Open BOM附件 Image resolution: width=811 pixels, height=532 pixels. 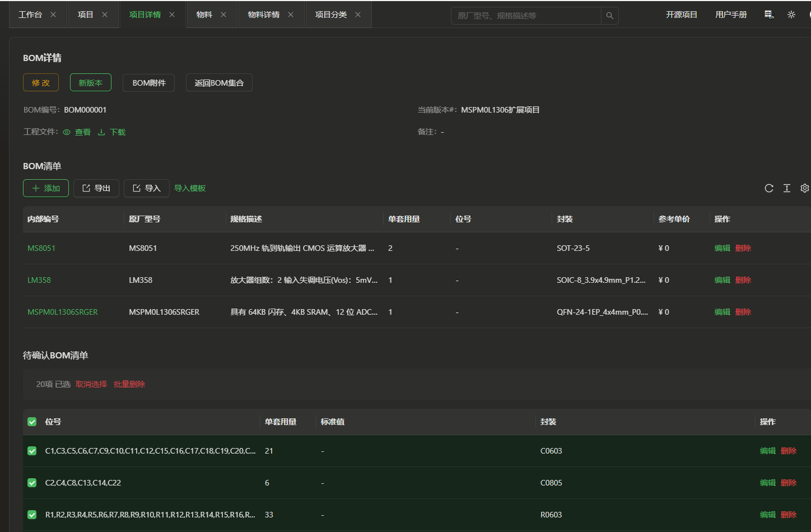pos(149,83)
